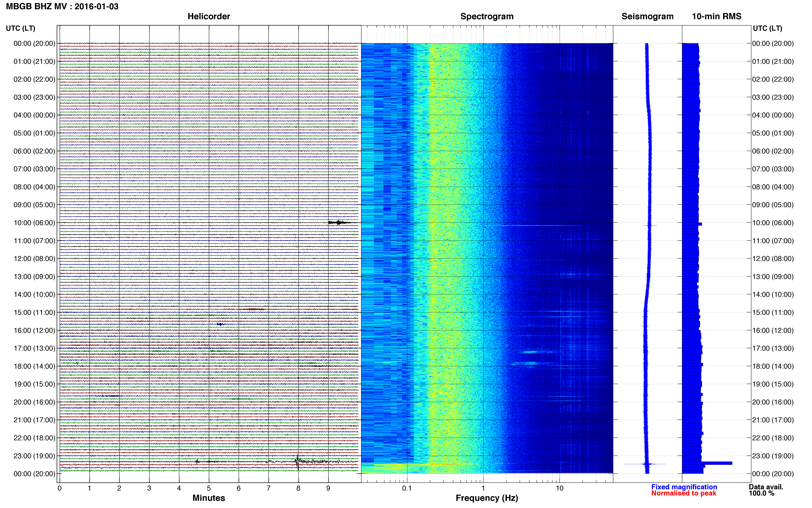Click the left '15:00 (11:00)' time label
The image size is (812, 508).
point(34,312)
